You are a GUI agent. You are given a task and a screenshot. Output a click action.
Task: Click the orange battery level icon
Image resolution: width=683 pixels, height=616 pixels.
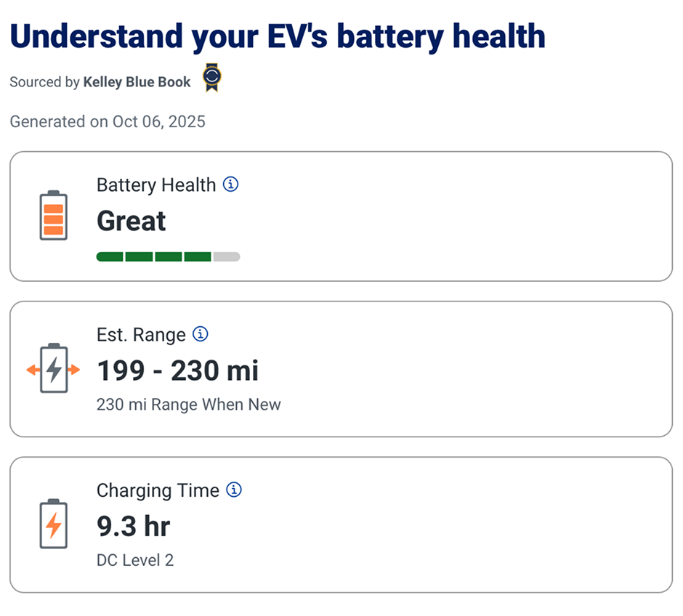[53, 216]
